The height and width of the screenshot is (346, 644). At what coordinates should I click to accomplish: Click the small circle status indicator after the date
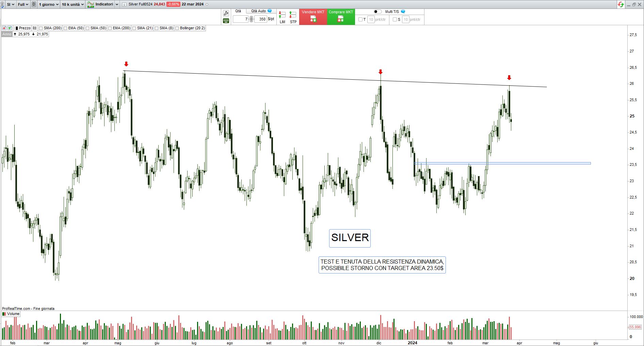[x=207, y=4]
